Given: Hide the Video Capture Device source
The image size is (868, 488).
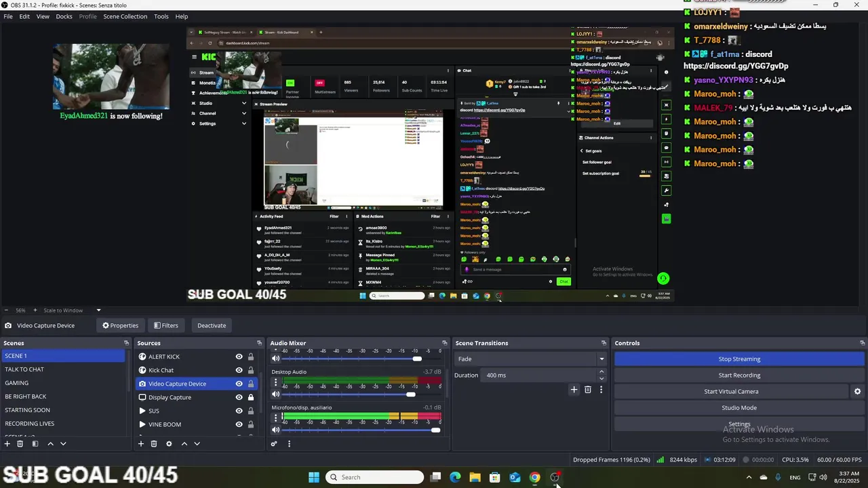Looking at the screenshot, I should coord(239,384).
